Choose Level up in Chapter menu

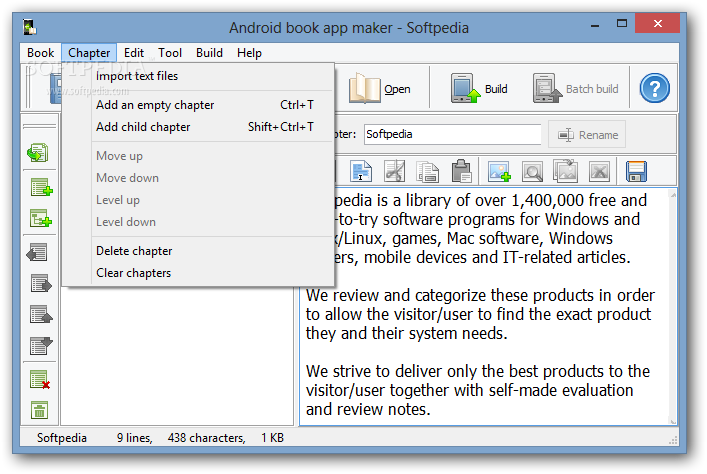tap(198, 200)
